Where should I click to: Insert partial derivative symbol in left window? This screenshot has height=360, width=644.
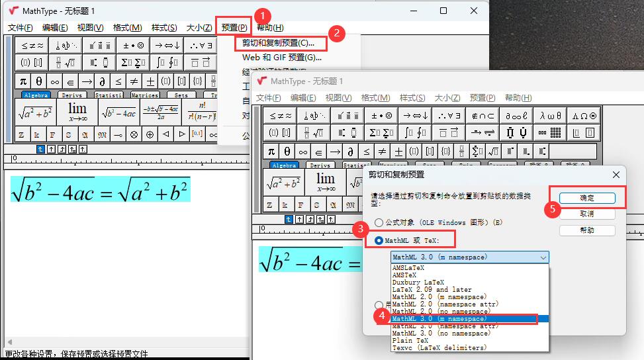[103, 81]
